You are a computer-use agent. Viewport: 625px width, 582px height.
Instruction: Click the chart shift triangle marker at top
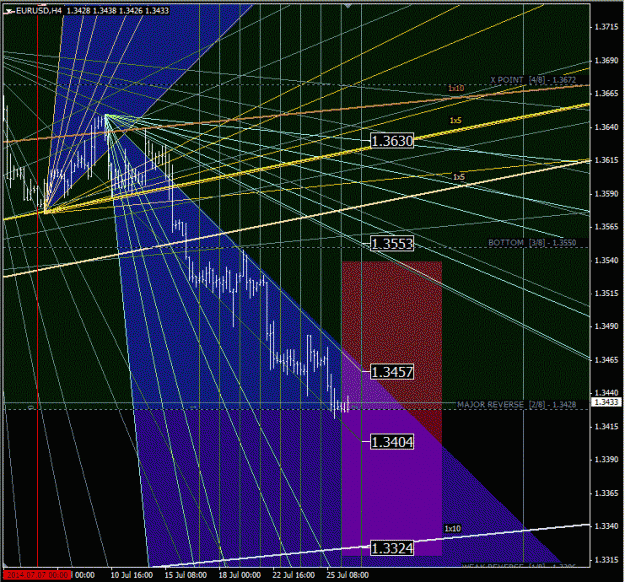348,6
